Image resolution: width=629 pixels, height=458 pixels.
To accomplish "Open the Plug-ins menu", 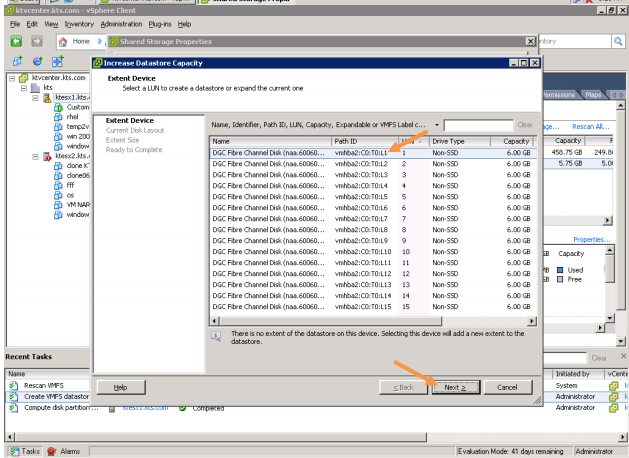I will [x=160, y=24].
